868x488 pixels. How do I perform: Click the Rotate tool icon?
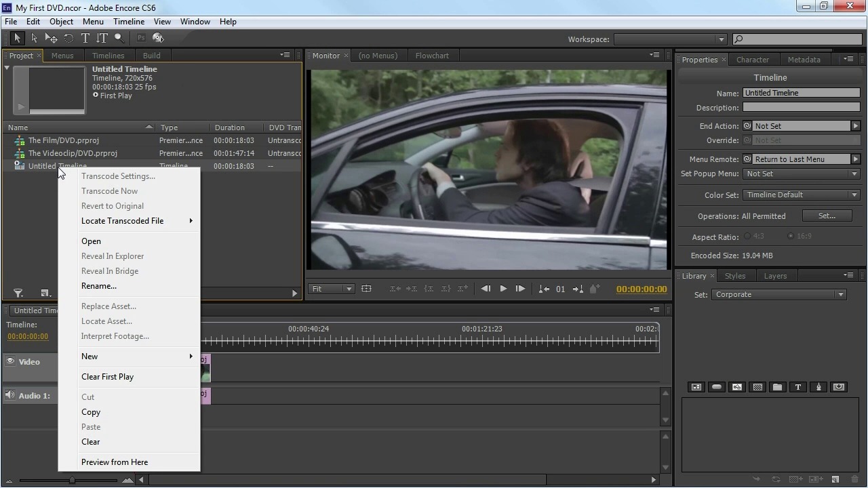(68, 39)
